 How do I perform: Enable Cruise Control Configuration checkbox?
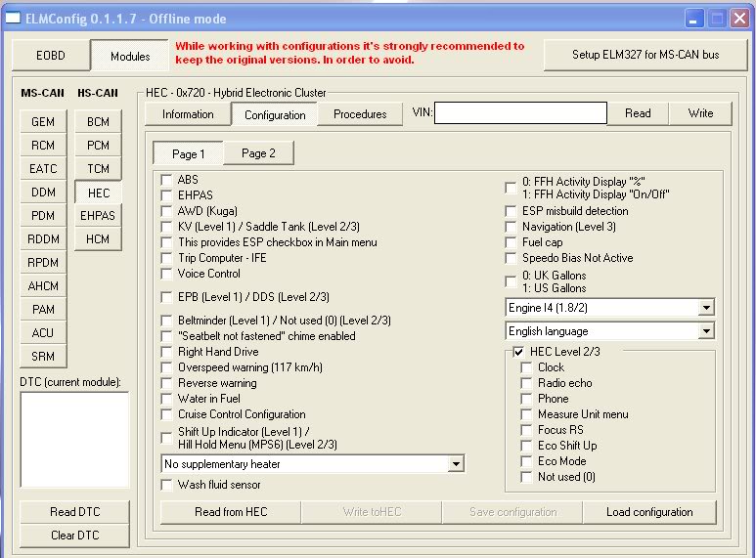click(x=167, y=414)
